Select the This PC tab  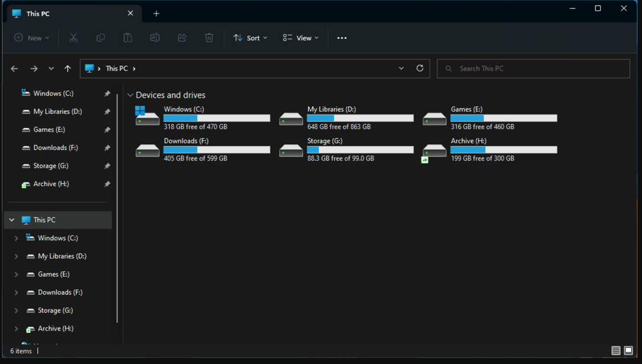pyautogui.click(x=74, y=14)
